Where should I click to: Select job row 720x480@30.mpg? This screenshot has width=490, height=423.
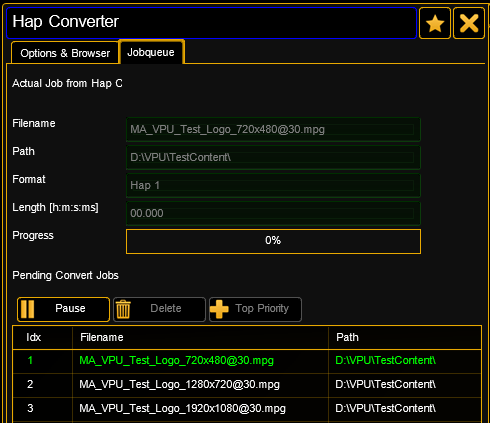(247, 361)
